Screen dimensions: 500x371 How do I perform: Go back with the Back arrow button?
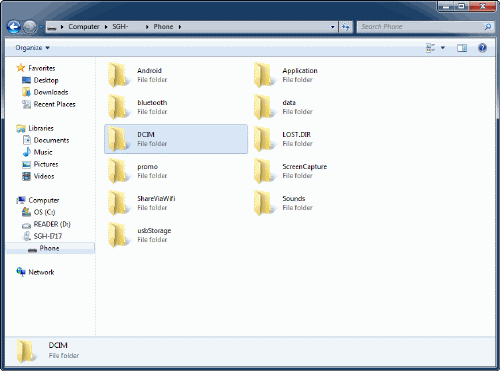click(x=14, y=27)
